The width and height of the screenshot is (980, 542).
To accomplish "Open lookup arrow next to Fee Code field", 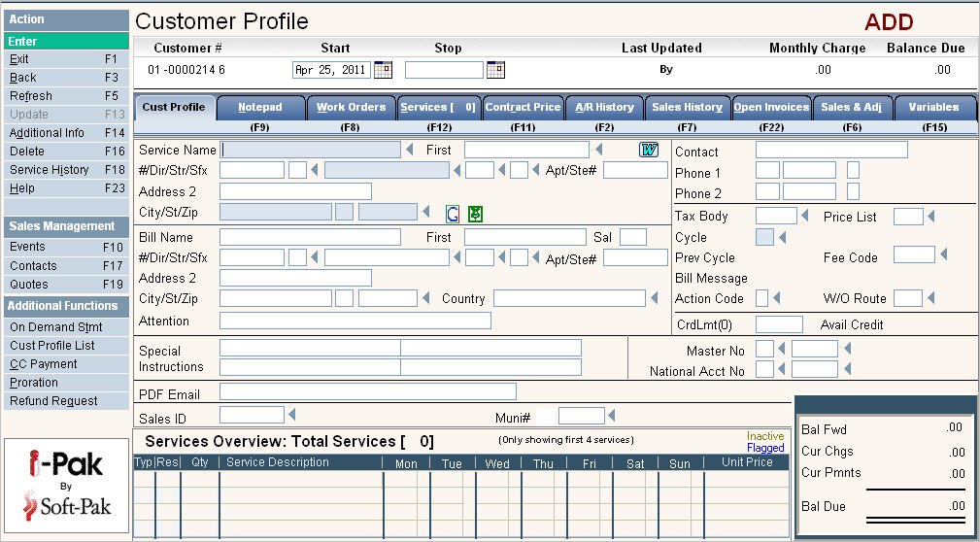I will [x=943, y=254].
